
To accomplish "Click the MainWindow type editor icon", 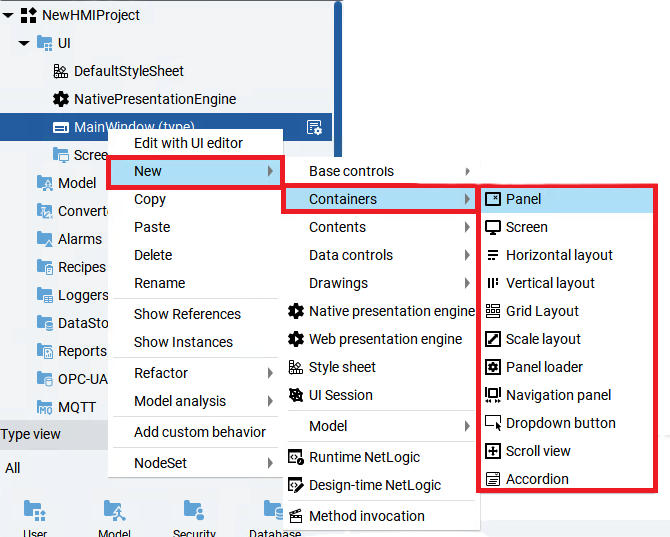I will [x=314, y=127].
